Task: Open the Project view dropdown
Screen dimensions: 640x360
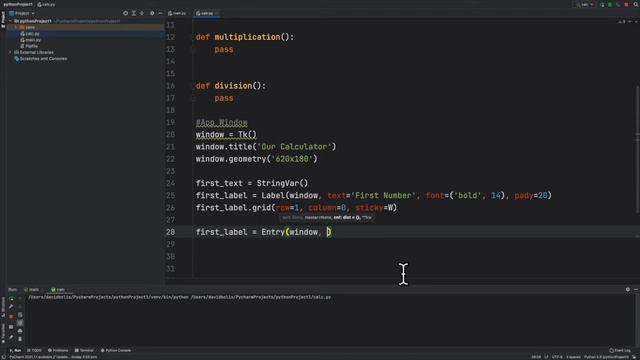Action: (x=22, y=13)
